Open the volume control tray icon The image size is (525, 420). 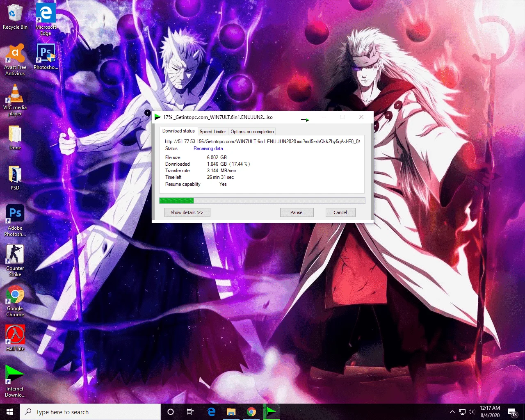pos(472,412)
